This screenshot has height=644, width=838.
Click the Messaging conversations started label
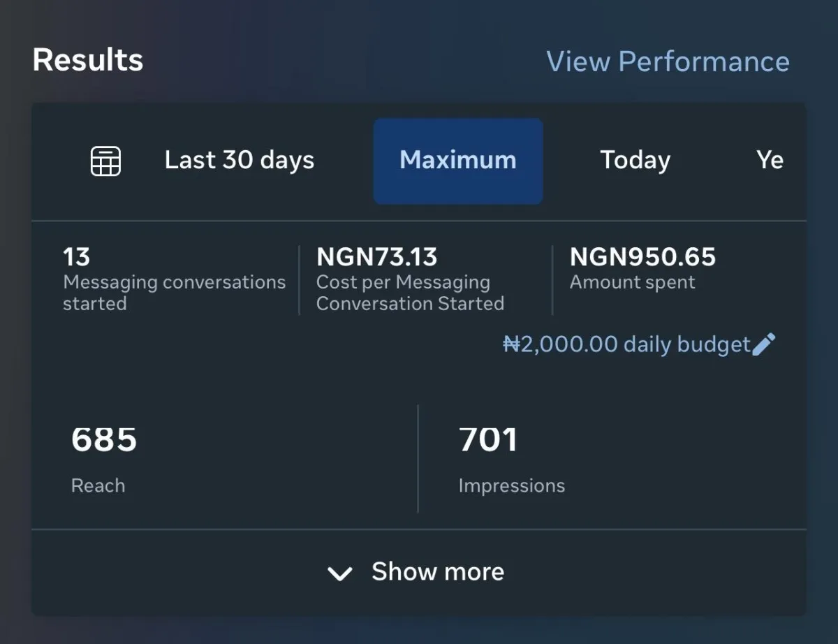pos(174,293)
